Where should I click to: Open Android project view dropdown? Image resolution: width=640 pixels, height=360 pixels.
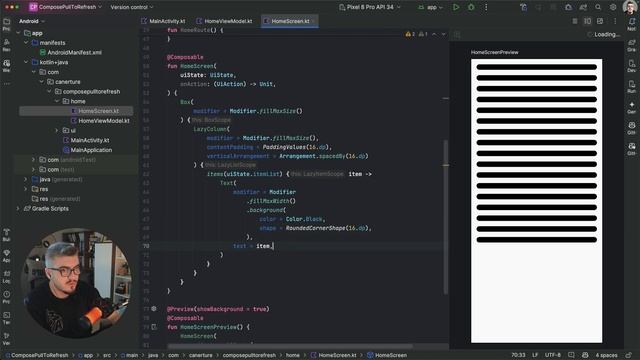click(32, 21)
